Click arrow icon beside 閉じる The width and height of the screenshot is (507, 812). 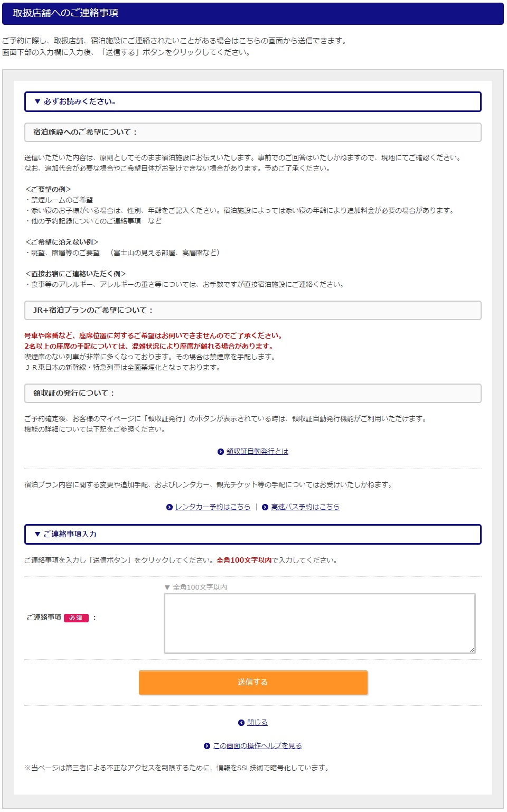[241, 723]
